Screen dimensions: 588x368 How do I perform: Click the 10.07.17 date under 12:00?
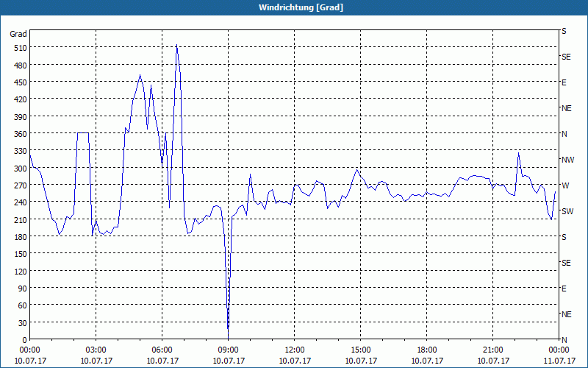(x=295, y=361)
